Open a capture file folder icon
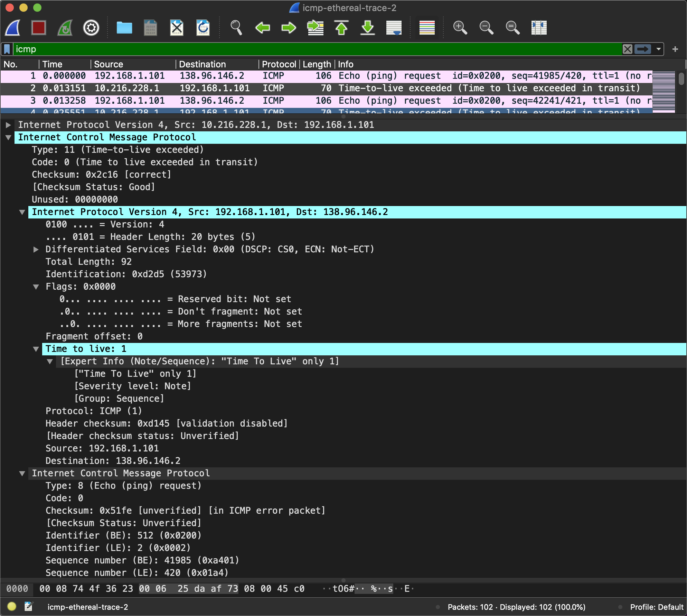This screenshot has width=687, height=616. tap(124, 28)
